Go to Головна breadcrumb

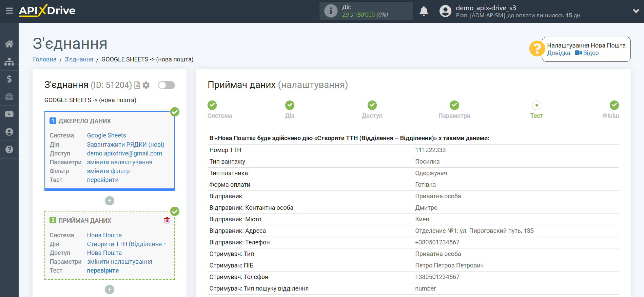[x=45, y=59]
